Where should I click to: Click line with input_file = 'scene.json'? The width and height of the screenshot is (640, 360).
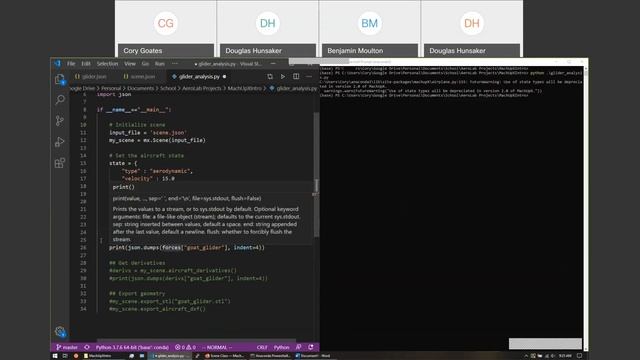click(x=148, y=133)
